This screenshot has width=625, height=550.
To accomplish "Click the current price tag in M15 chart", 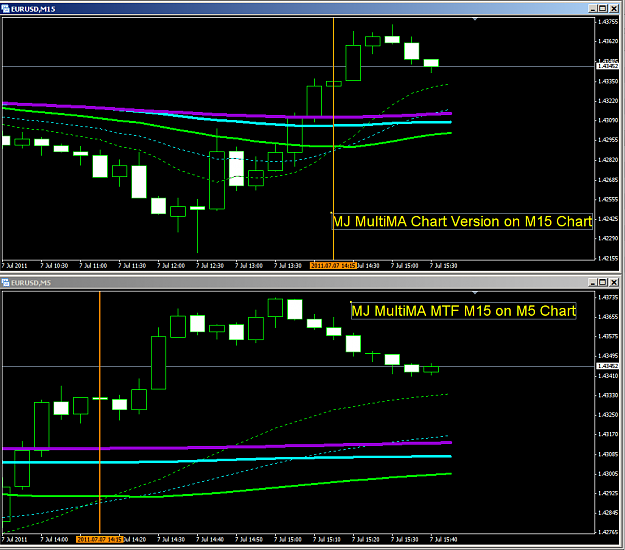I will click(x=607, y=66).
